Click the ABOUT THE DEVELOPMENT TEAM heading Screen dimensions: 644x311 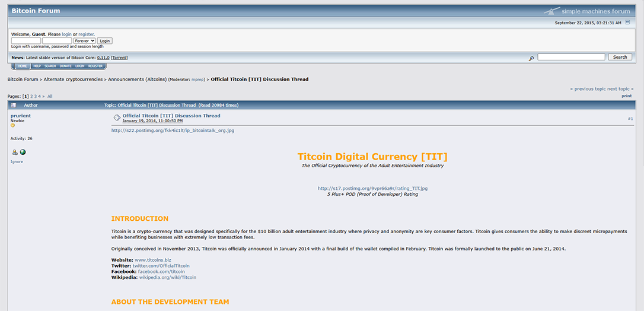click(x=170, y=302)
